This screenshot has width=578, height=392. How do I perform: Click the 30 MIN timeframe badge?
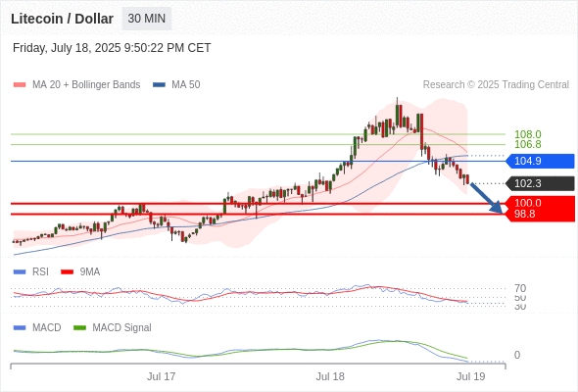[147, 19]
